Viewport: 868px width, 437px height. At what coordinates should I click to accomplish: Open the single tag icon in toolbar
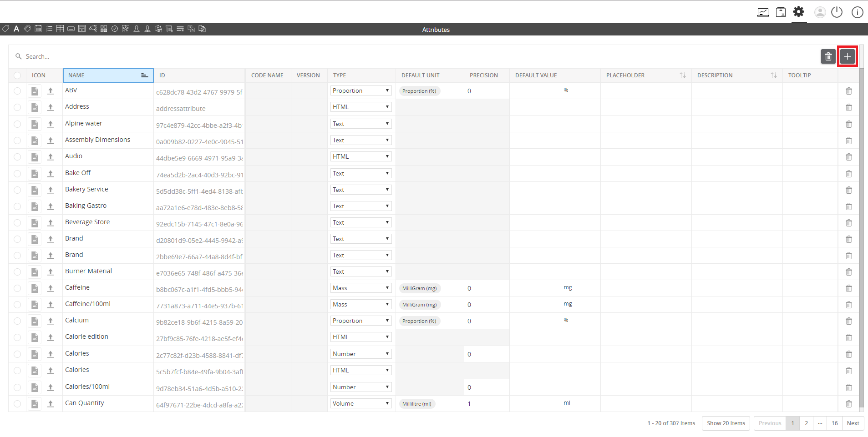[5, 29]
